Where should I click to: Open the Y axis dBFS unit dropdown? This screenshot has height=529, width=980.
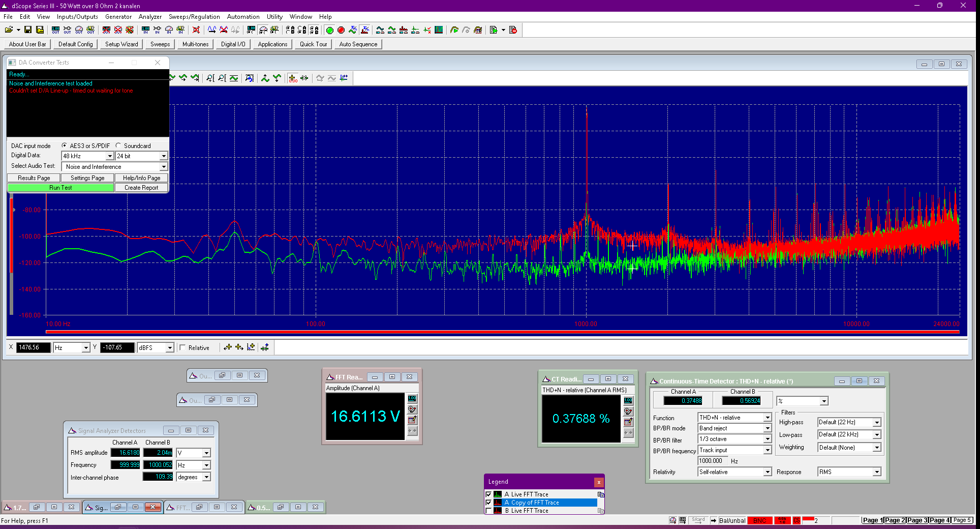170,348
